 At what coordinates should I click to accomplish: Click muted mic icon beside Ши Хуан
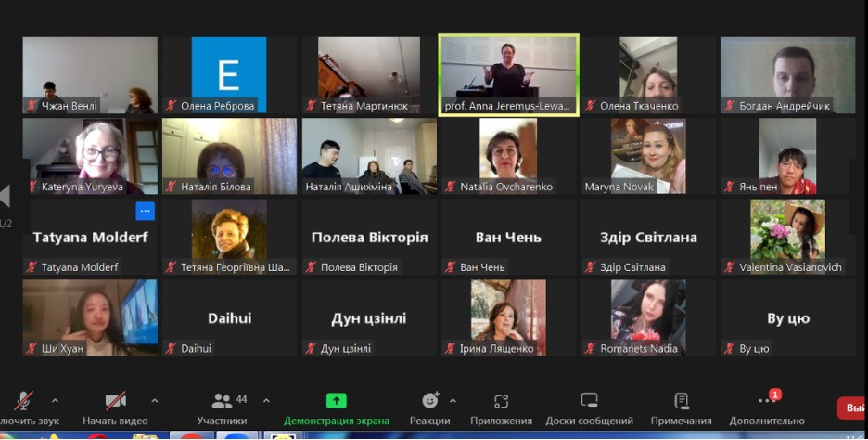point(32,348)
